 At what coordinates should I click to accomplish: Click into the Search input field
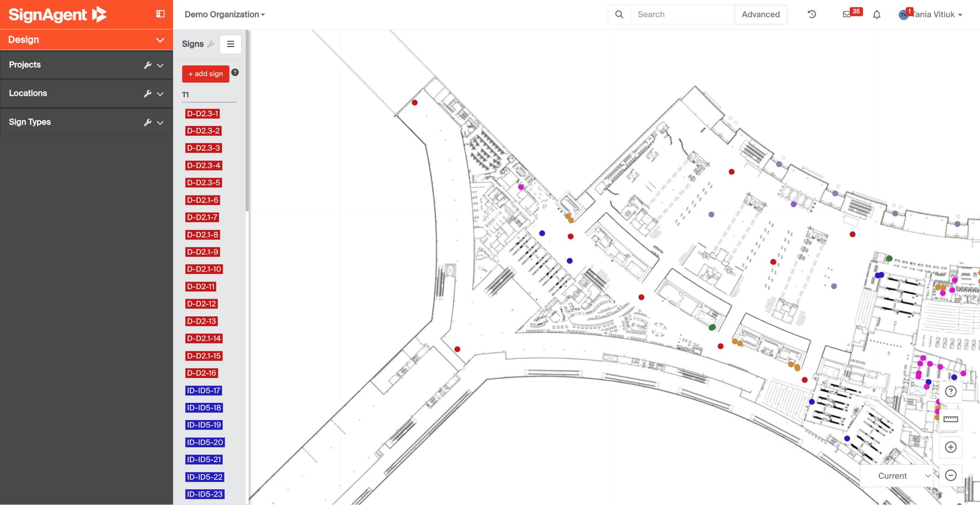[682, 15]
